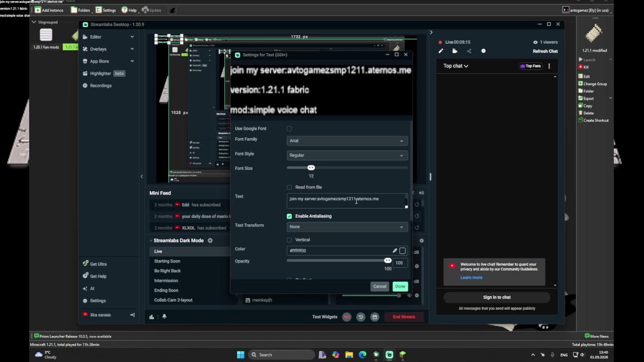Click Refresh Chat
Screen dimensions: 644x362
tap(545, 51)
